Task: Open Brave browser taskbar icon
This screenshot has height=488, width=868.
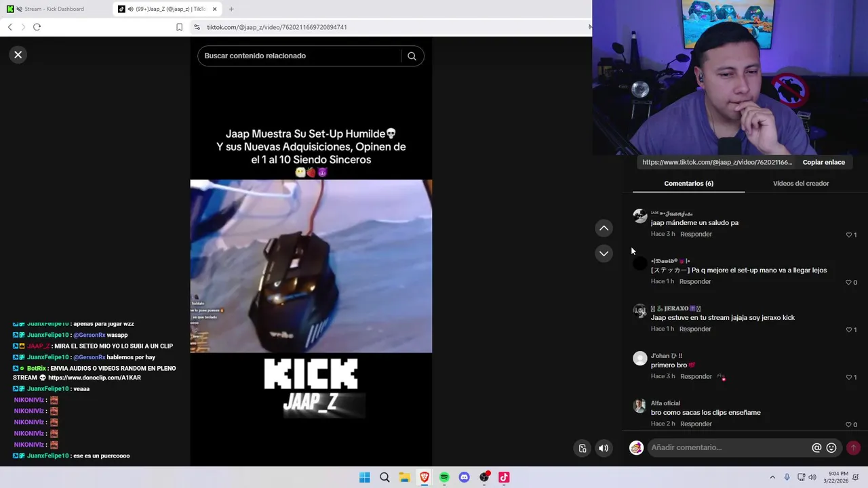Action: (x=425, y=477)
